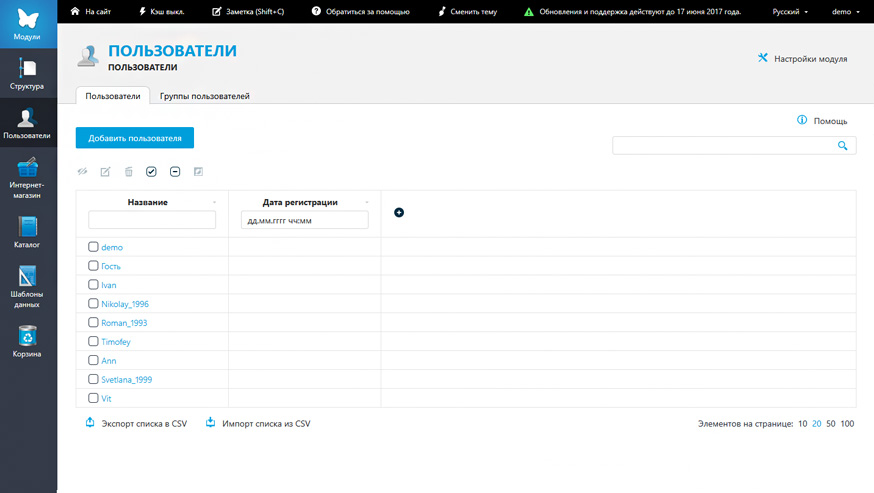Click the invert selection toolbar icon
This screenshot has width=874, height=493.
coord(198,171)
